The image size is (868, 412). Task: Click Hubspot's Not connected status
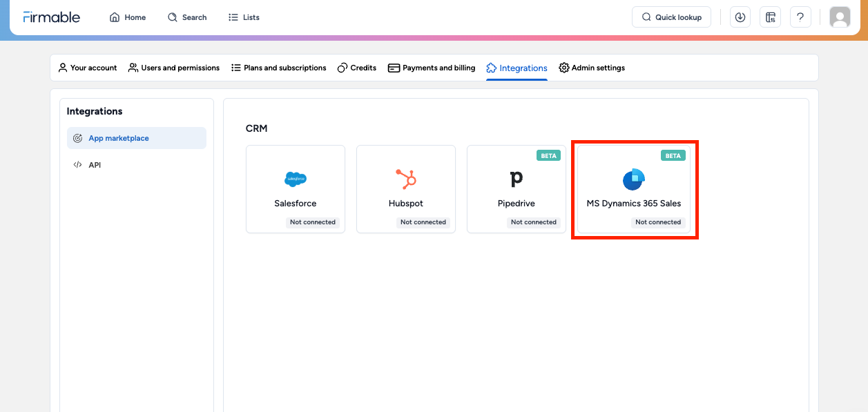click(x=423, y=222)
